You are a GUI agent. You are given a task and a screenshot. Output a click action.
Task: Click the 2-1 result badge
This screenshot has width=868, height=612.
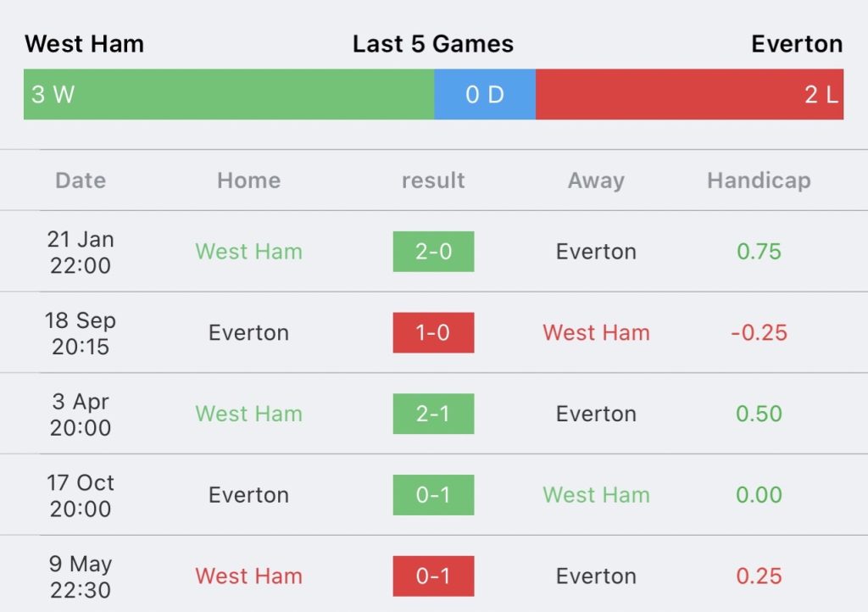(x=433, y=414)
